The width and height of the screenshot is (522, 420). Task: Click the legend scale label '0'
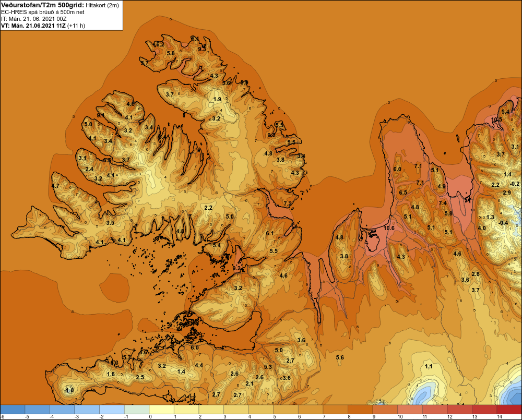[x=150, y=417]
